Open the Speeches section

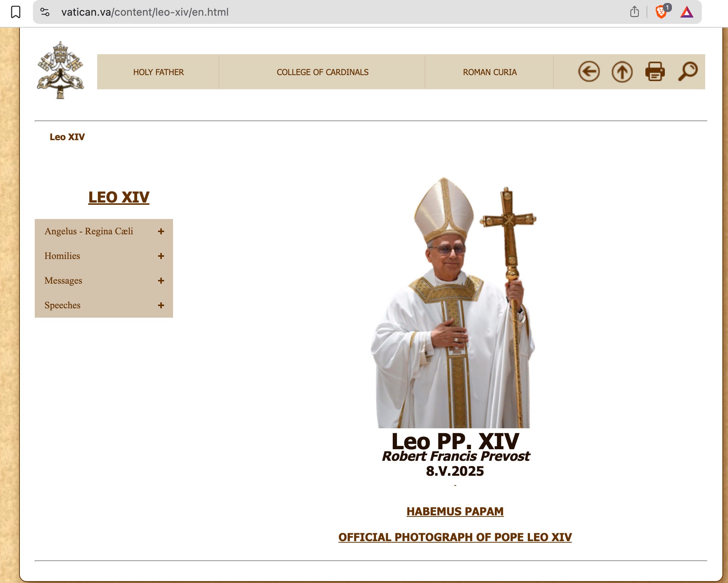click(x=62, y=305)
